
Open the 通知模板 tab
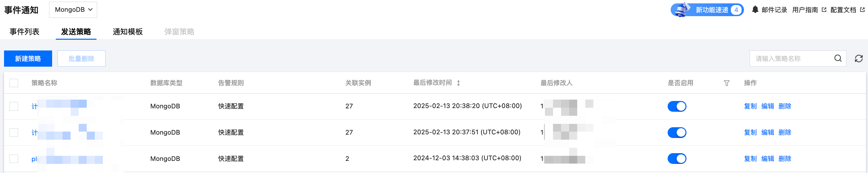tap(127, 32)
